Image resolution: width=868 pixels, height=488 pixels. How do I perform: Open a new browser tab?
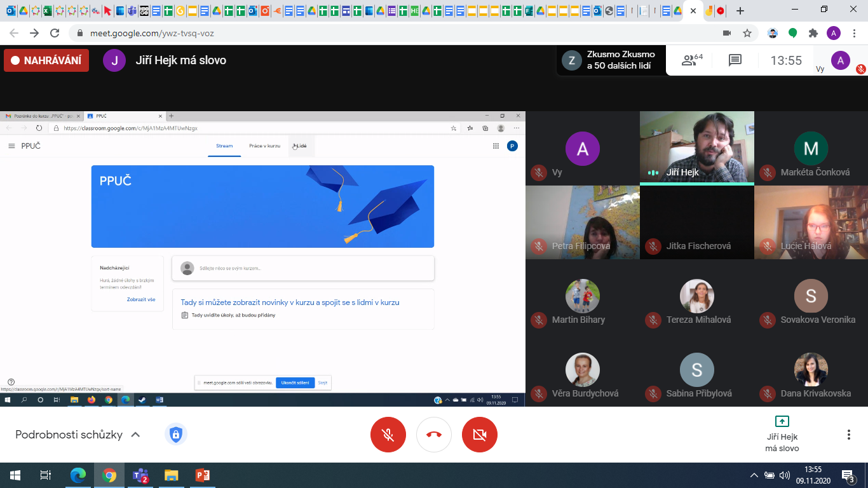coord(740,11)
